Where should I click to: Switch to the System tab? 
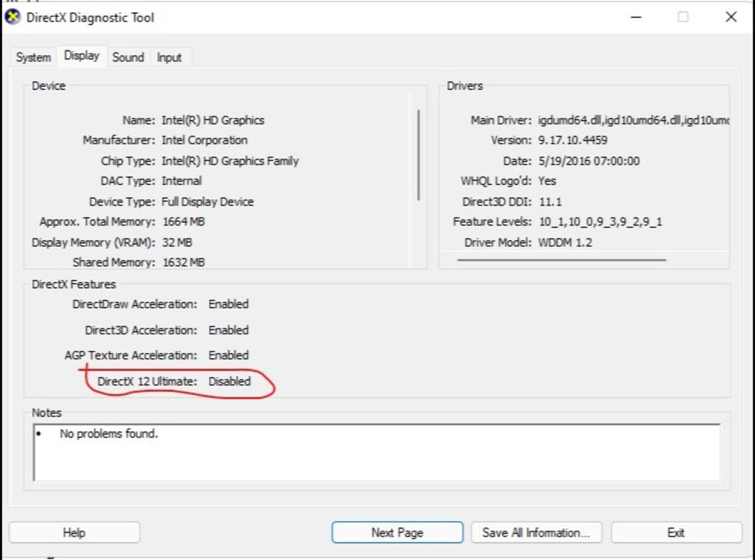[x=33, y=57]
